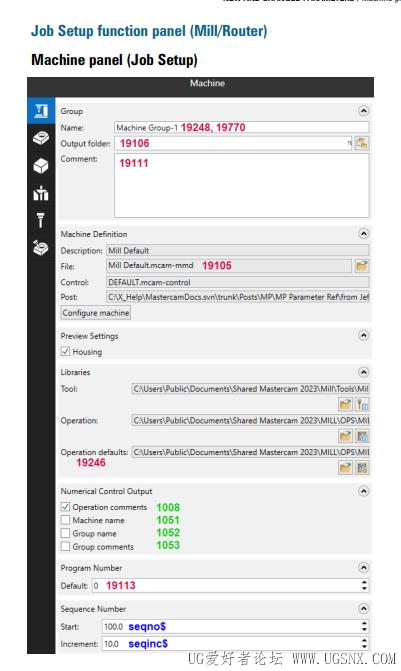Viewport: 401px width, 671px height.
Task: Open Operation defaults folder icon
Action: [x=345, y=467]
